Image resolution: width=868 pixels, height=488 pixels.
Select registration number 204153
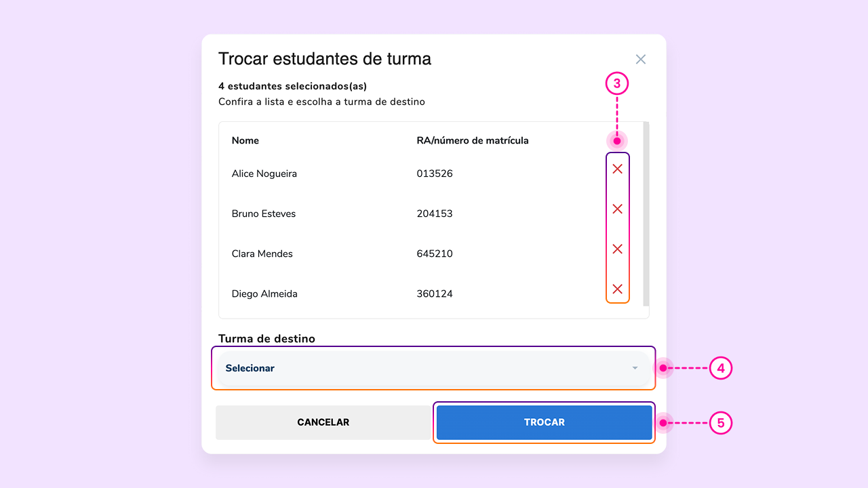(x=435, y=213)
